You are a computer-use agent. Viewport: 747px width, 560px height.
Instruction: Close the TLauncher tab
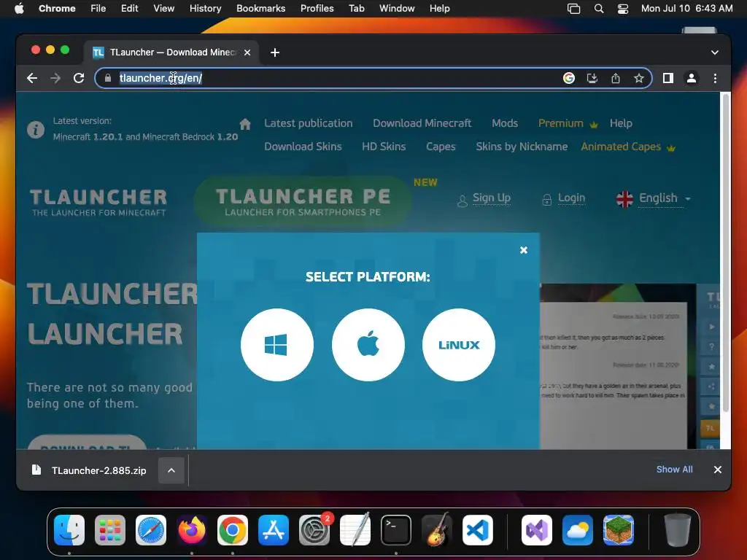247,52
